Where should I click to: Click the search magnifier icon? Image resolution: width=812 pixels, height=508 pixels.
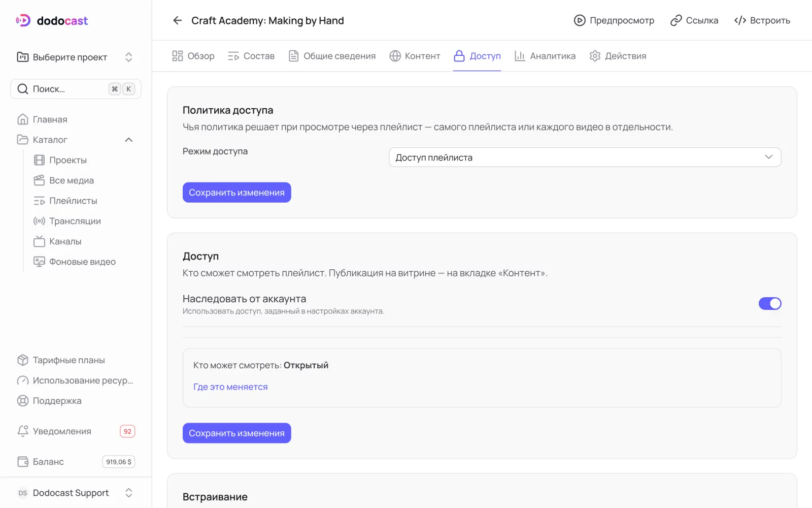pyautogui.click(x=23, y=89)
